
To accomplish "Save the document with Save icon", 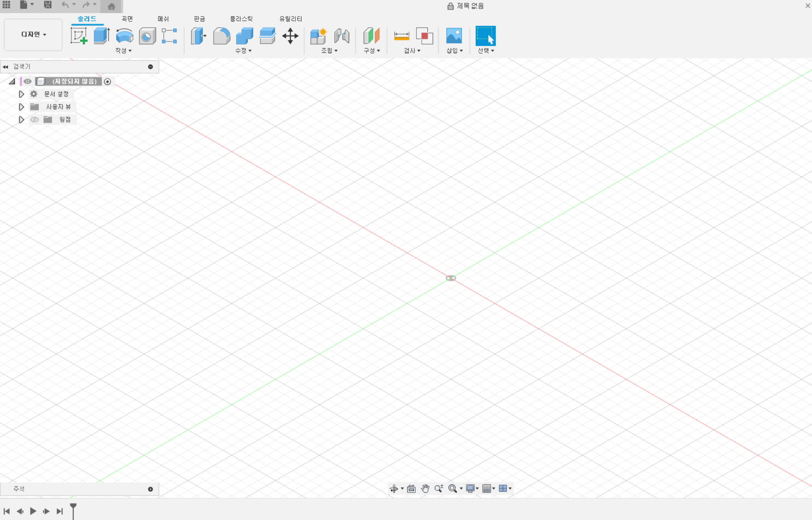I will (47, 5).
